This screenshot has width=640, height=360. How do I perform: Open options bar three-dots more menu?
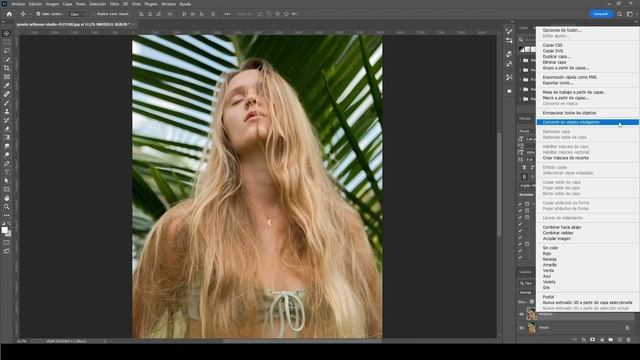point(227,14)
